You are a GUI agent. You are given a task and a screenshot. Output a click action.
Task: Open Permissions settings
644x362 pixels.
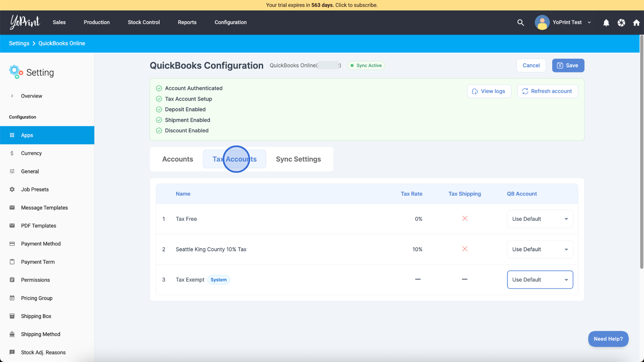[47, 280]
